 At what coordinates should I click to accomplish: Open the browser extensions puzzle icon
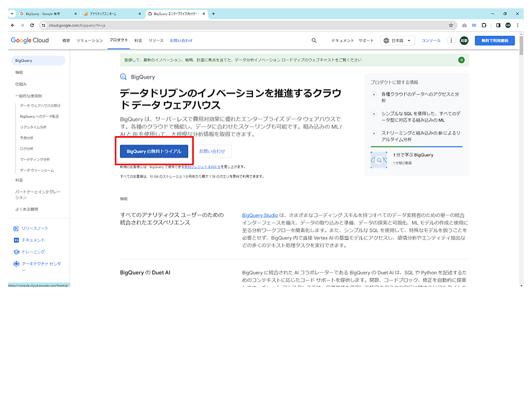(484, 25)
